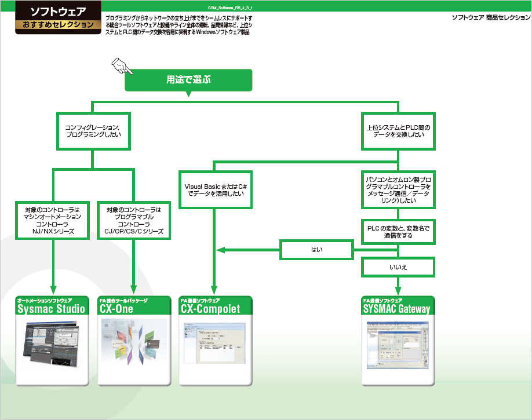Click the CSM_Software_RS_J_3_1 document code
Screen dimensions: 532x420
230,8
